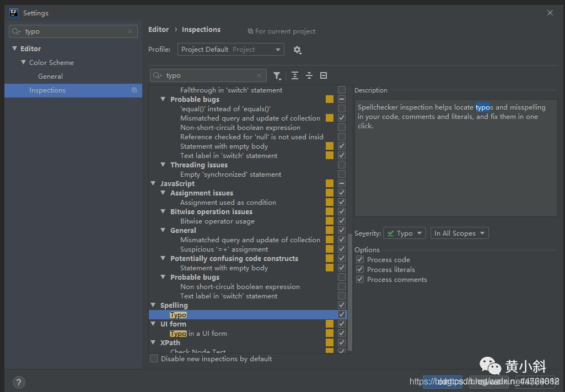The image size is (565, 392).
Task: Open the In All Scopes dropdown
Action: tap(459, 233)
